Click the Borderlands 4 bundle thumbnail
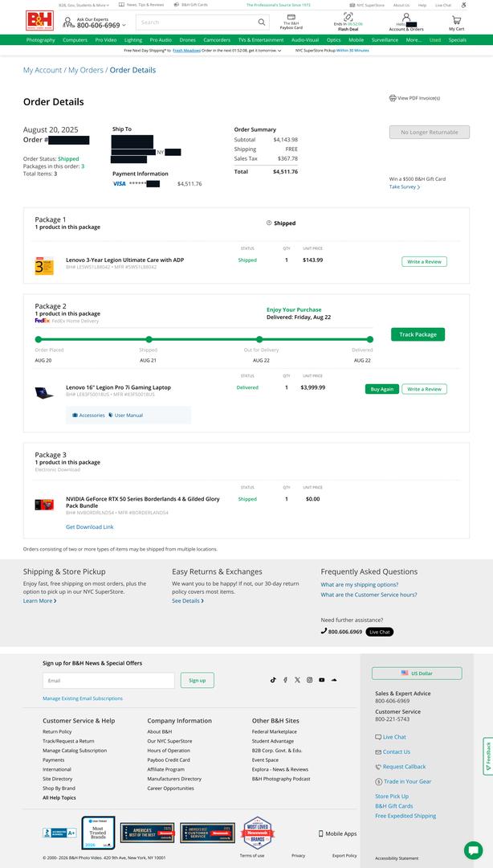493x868 pixels. (x=43, y=504)
